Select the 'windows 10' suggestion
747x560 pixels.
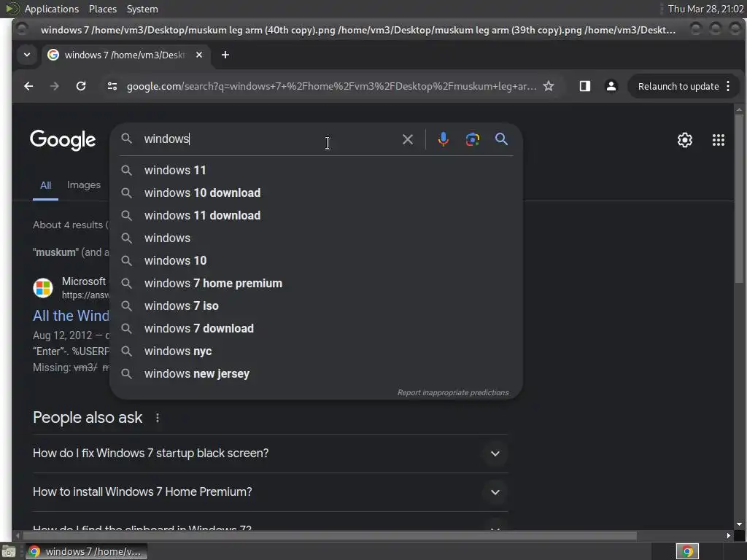click(x=317, y=260)
